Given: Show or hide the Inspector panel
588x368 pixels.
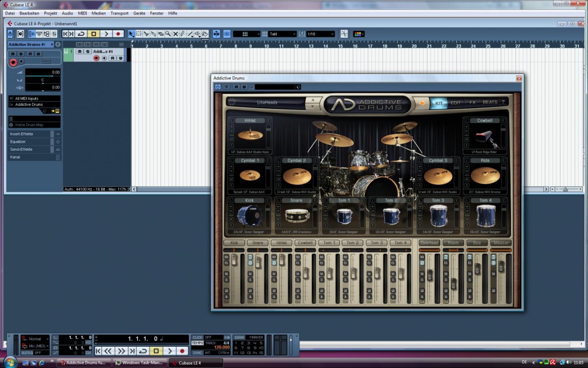Looking at the screenshot, I should [x=32, y=34].
